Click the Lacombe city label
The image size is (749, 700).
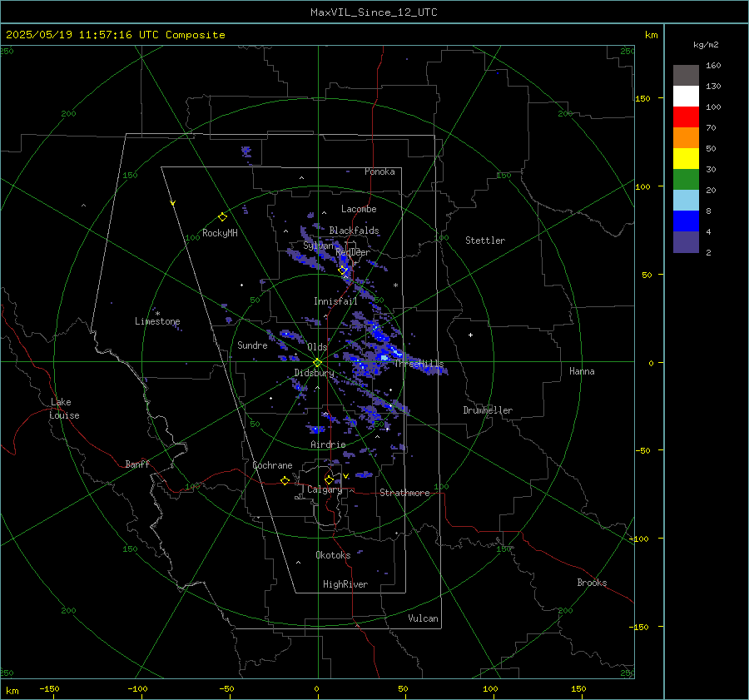(359, 209)
